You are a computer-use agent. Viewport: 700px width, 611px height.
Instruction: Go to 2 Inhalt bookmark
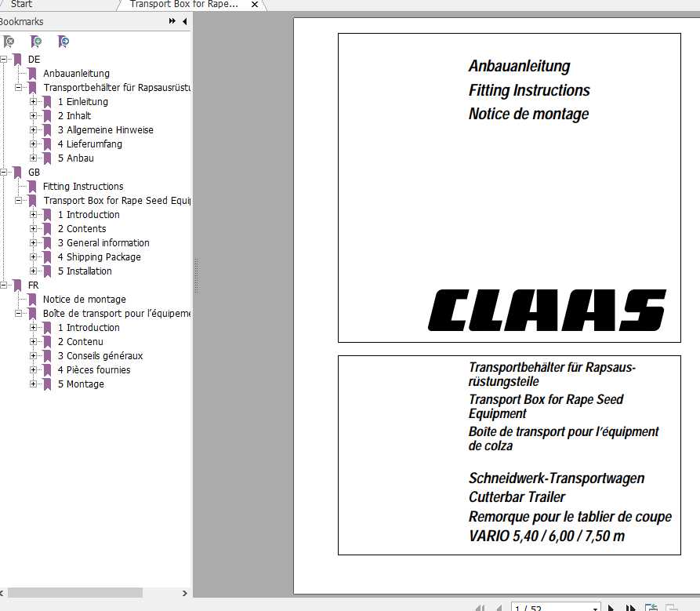click(74, 115)
